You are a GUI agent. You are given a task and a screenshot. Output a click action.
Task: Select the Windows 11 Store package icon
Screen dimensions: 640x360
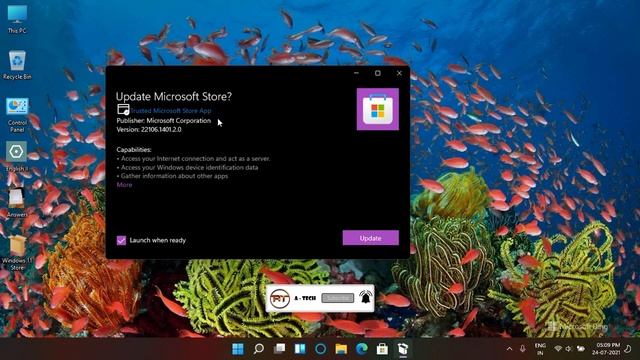click(17, 253)
